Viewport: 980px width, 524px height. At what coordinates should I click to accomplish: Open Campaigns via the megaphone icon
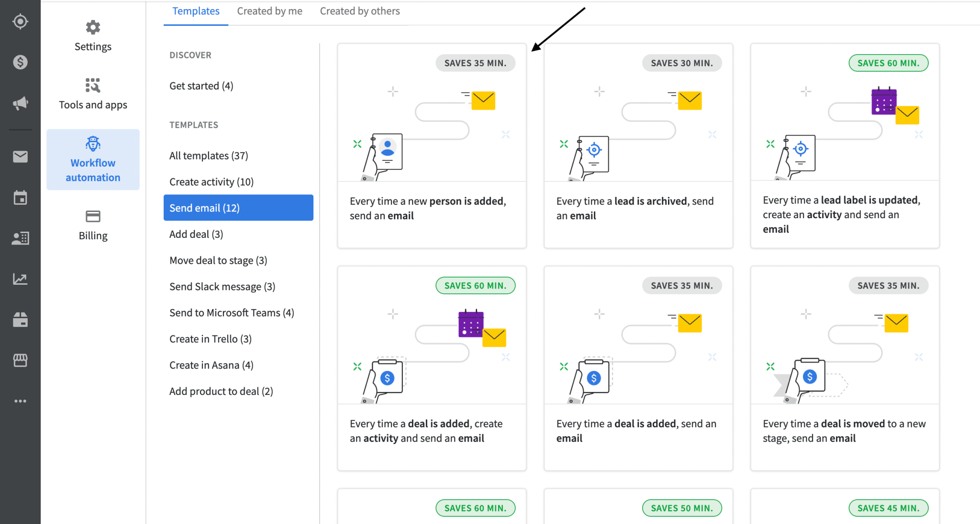coord(20,102)
